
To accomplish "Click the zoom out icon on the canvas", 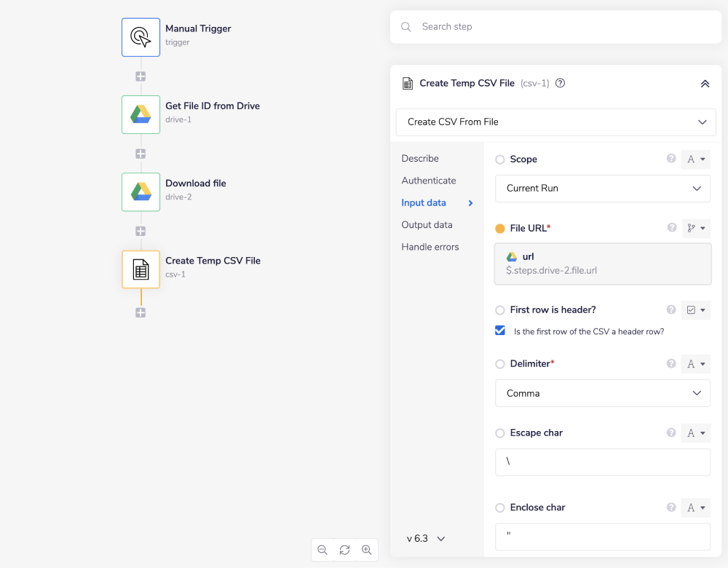I will tap(323, 550).
